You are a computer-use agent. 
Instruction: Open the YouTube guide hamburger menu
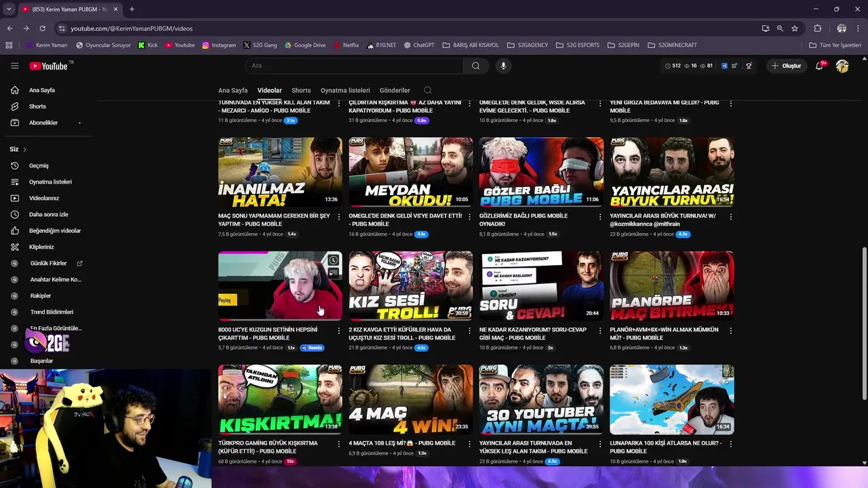(14, 66)
